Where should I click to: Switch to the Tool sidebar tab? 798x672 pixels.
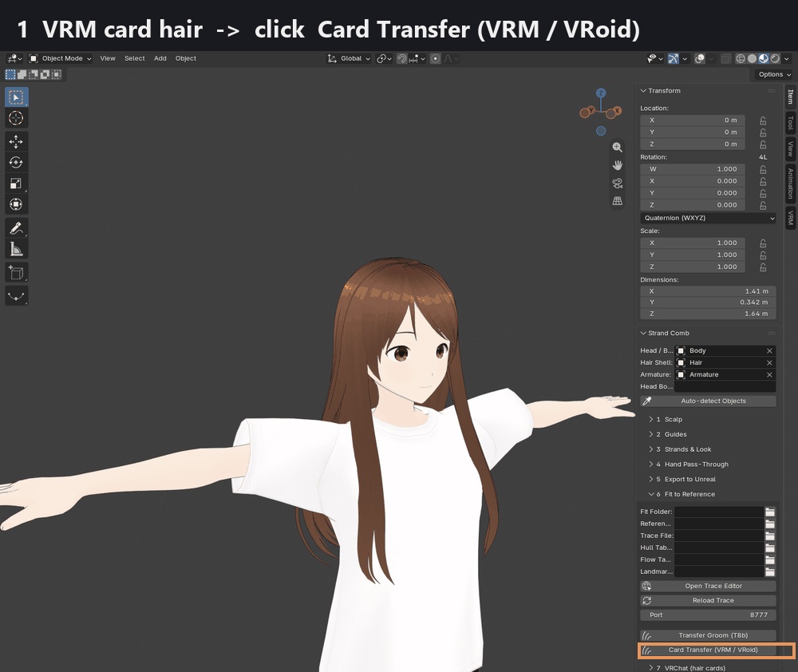tap(790, 123)
